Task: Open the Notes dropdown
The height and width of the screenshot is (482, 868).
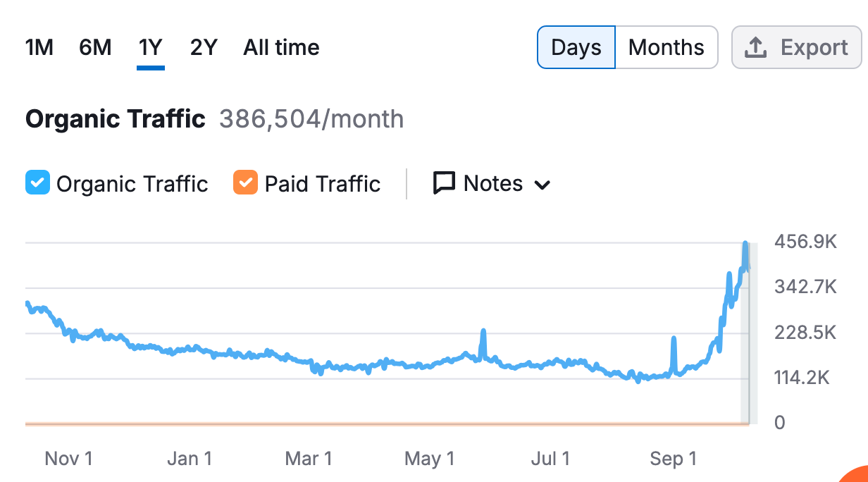Action: 491,184
